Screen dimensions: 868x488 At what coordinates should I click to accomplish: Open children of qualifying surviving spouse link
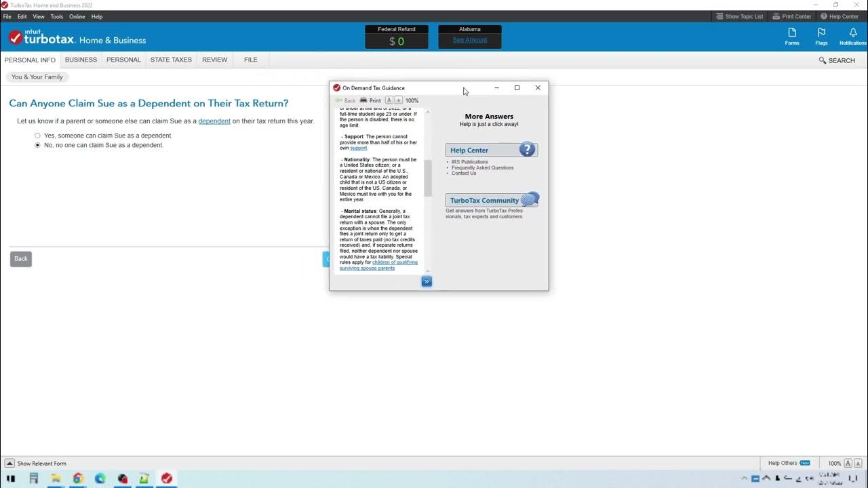378,265
